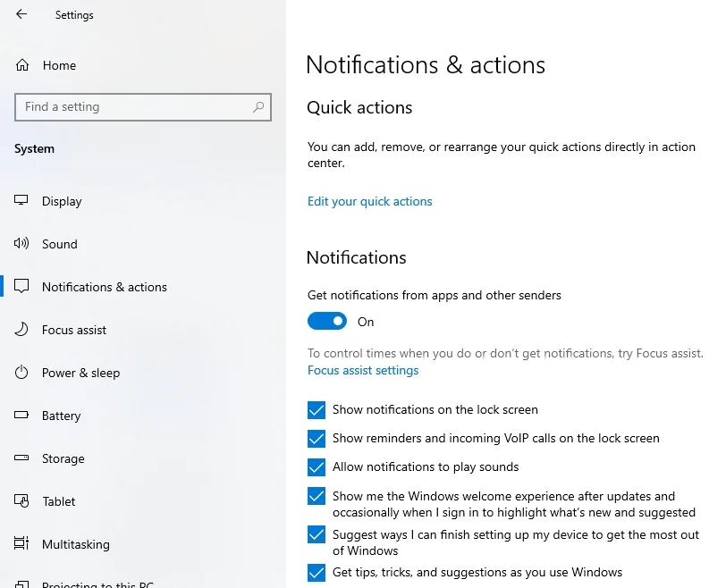The image size is (709, 588).
Task: Click the Storage drive icon
Action: pos(21,458)
